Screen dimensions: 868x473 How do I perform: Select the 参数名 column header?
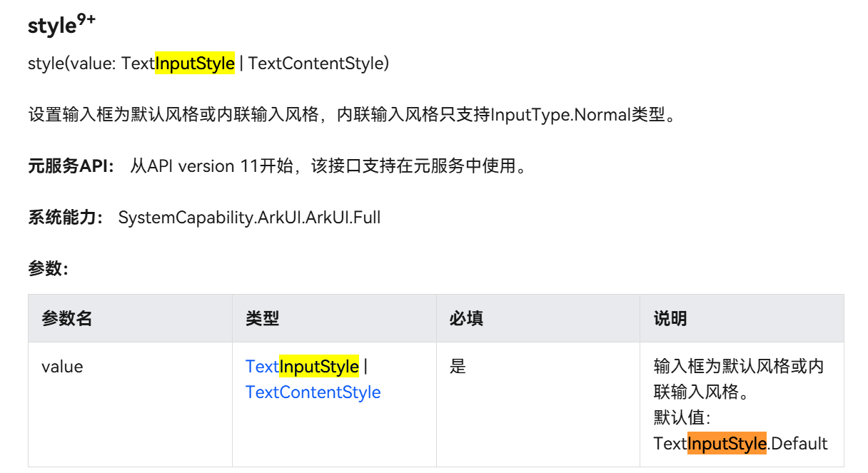66,318
